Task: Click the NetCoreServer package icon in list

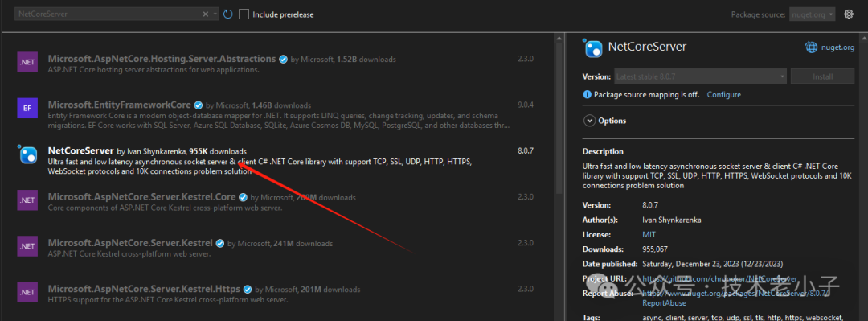Action: point(27,154)
